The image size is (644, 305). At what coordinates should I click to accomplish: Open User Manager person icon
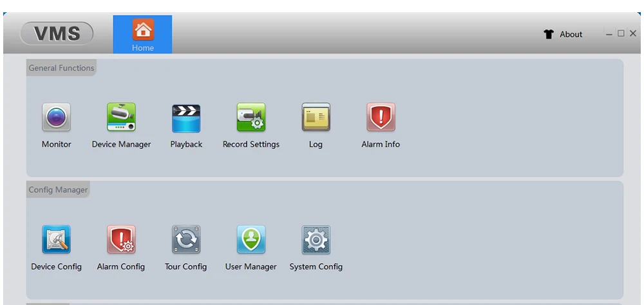pos(251,239)
